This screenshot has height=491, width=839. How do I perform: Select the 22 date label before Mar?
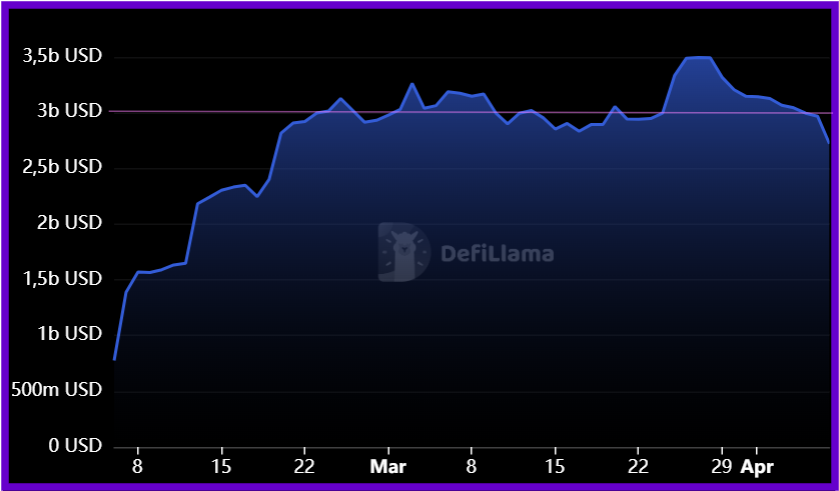click(x=304, y=466)
